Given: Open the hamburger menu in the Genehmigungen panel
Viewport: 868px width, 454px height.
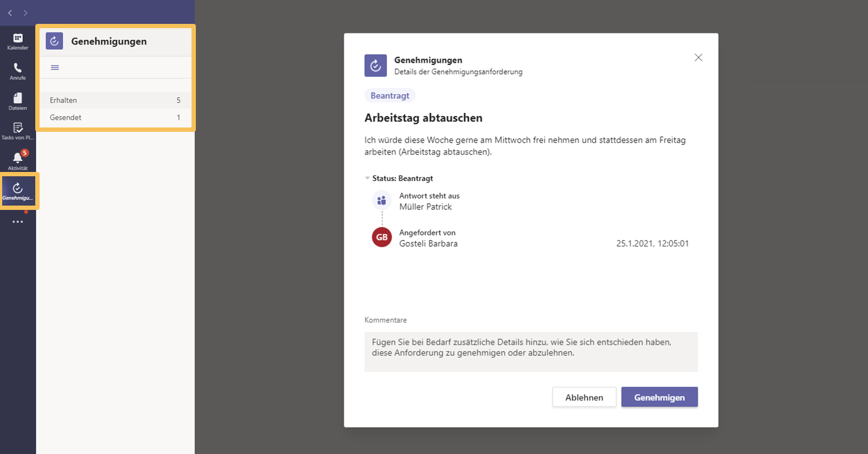Looking at the screenshot, I should tap(54, 67).
